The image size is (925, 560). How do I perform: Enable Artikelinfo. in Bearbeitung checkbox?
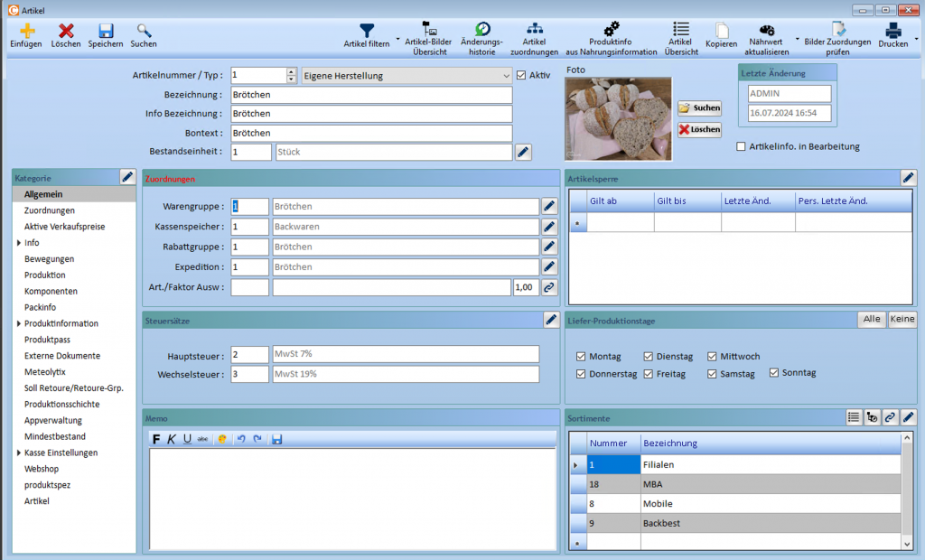tap(742, 146)
